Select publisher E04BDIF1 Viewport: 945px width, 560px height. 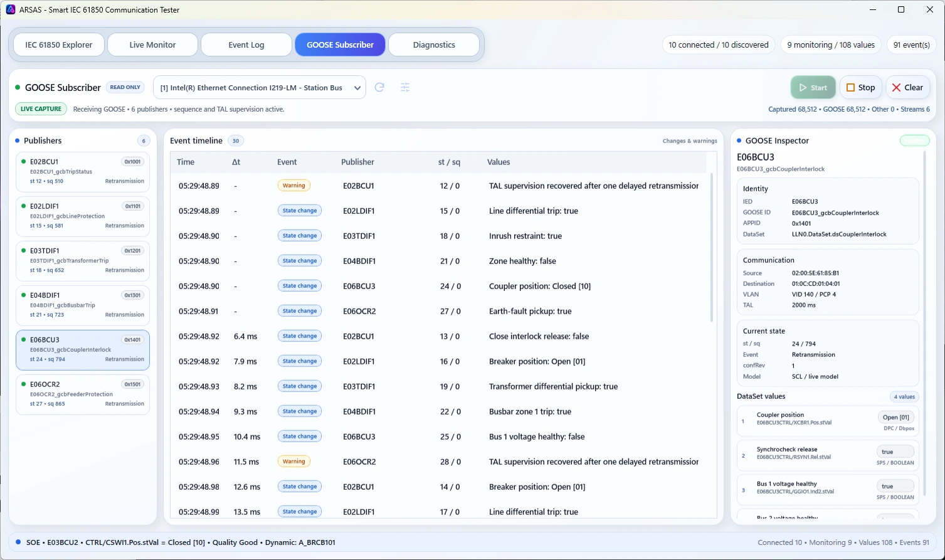click(x=83, y=305)
